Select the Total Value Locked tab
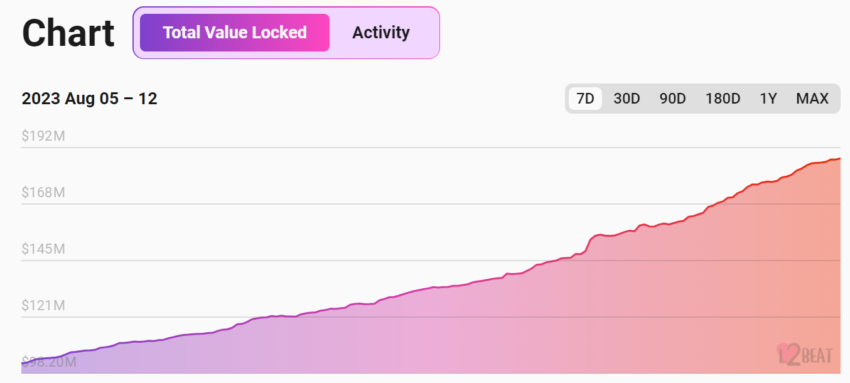 coord(235,33)
